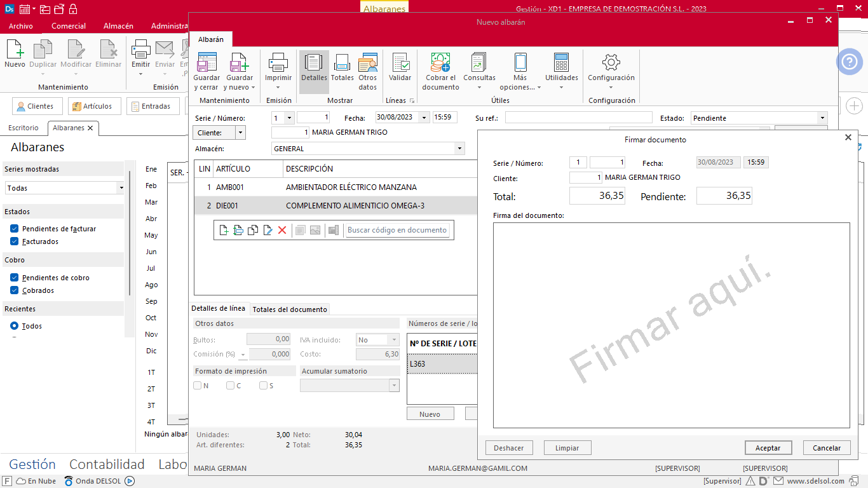Click the red delete line icon
This screenshot has height=488, width=868.
(282, 230)
